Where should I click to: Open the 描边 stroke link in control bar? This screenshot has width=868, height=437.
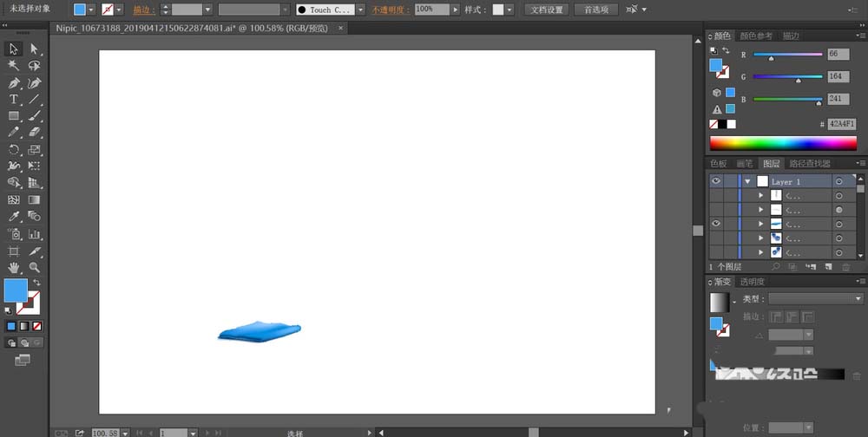[144, 10]
